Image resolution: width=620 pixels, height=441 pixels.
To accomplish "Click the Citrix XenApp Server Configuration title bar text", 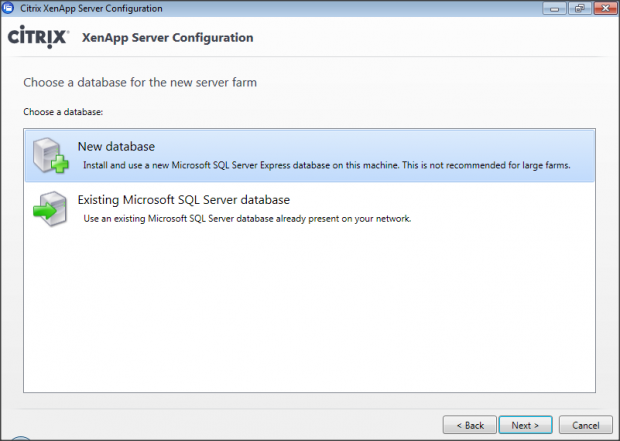I will tap(91, 8).
